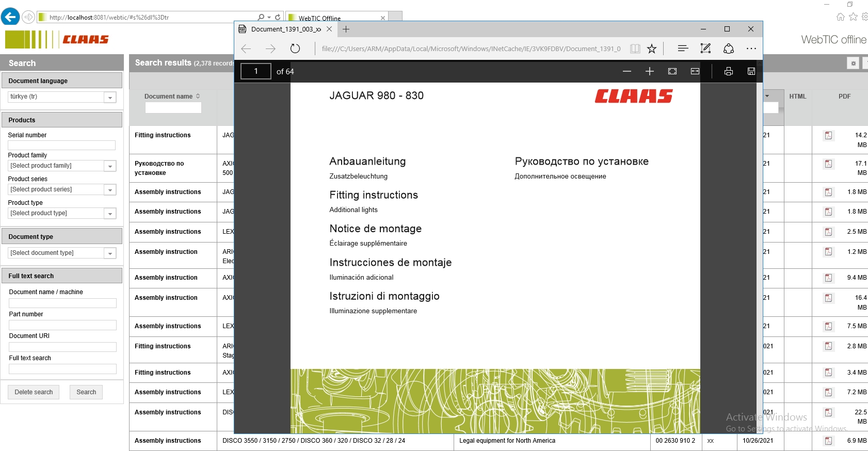Go back in the WebTIC browser window

click(x=10, y=17)
